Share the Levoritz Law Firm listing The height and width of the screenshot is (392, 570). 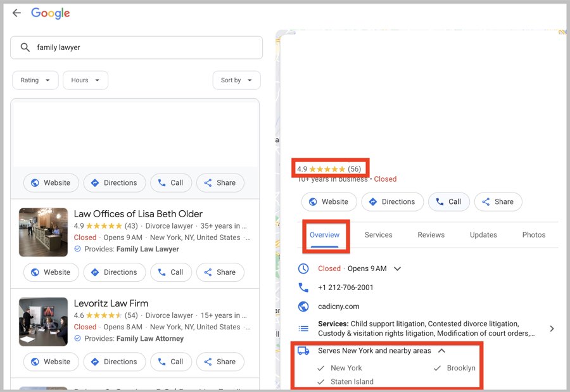(x=220, y=362)
